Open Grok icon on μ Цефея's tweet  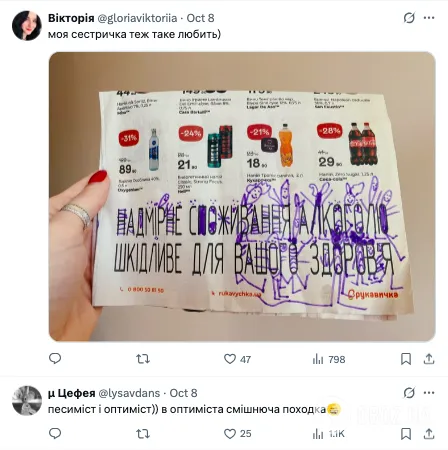click(409, 393)
